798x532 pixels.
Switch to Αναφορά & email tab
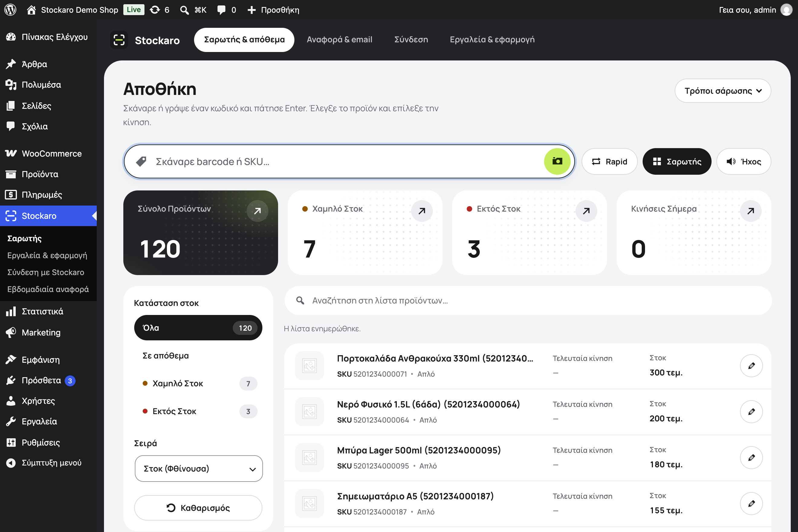[x=339, y=40]
